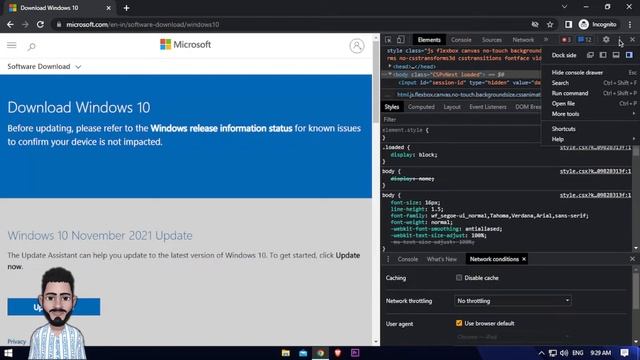Viewport: 640px width, 360px height.
Task: Open the Microsoft account sign-in icon
Action: 356,46
